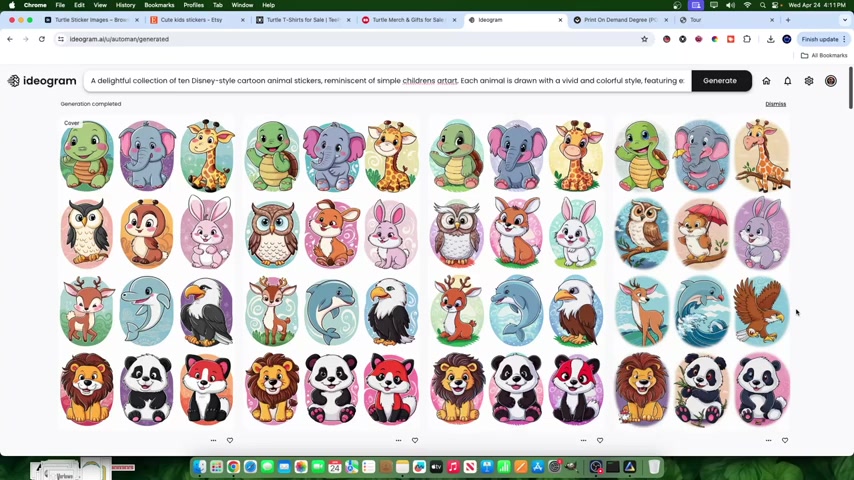This screenshot has width=854, height=480.
Task: Open more options for second sticker sheet
Action: (399, 440)
